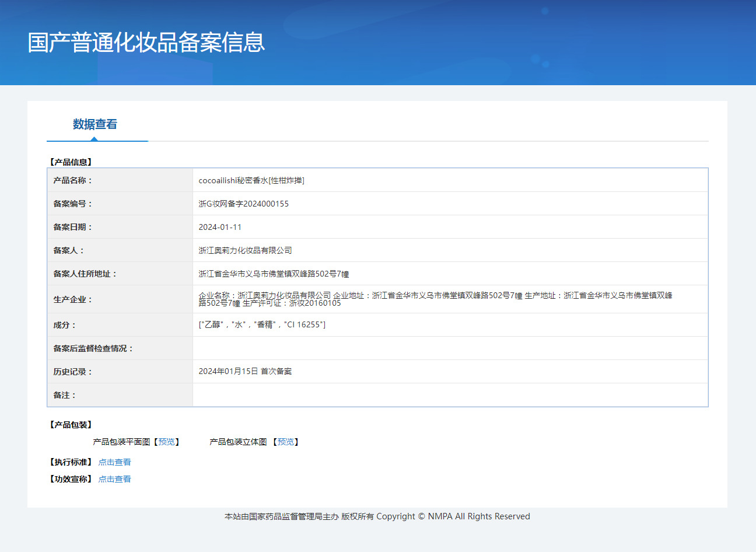The width and height of the screenshot is (756, 552).
Task: Click the 生产企业 details text
Action: tap(435, 299)
